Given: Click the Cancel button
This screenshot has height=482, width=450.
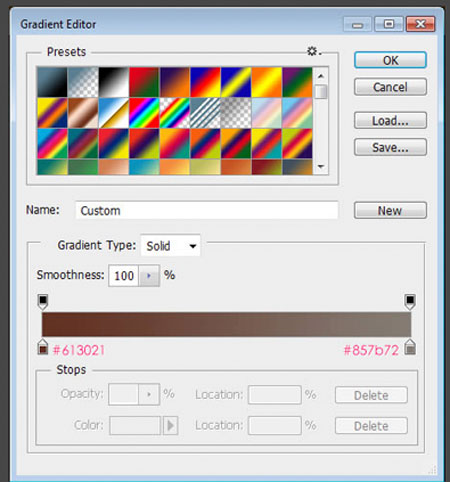Looking at the screenshot, I should (x=390, y=87).
